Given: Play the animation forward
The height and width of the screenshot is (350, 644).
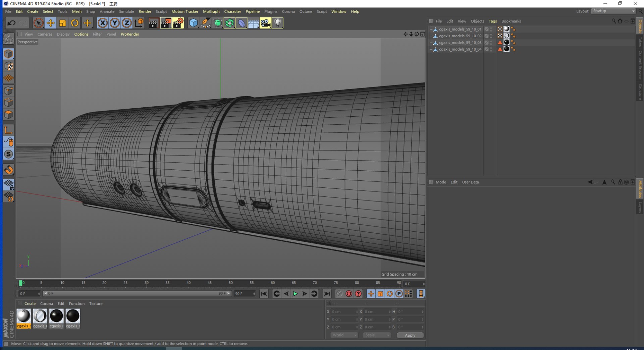Looking at the screenshot, I should click(295, 294).
